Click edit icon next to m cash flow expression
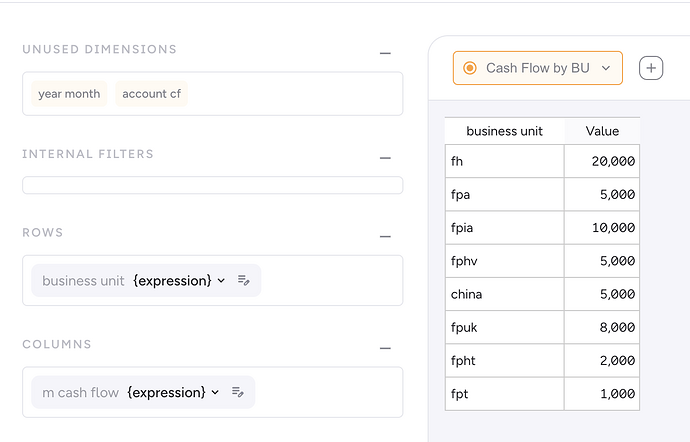Screen dimensions: 690x442 (238, 392)
